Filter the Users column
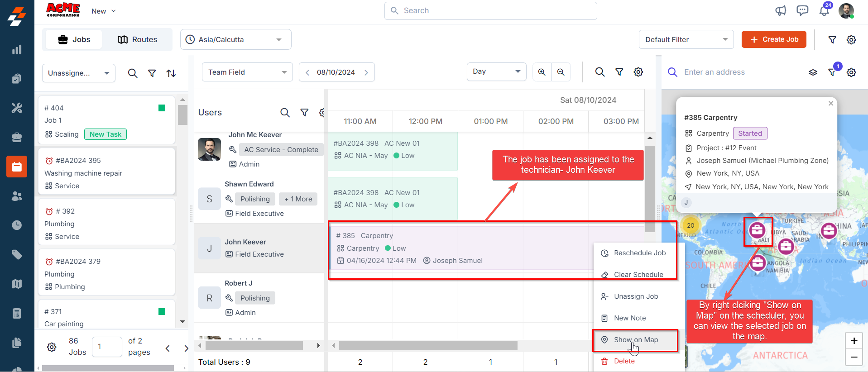This screenshot has height=372, width=868. tap(304, 113)
